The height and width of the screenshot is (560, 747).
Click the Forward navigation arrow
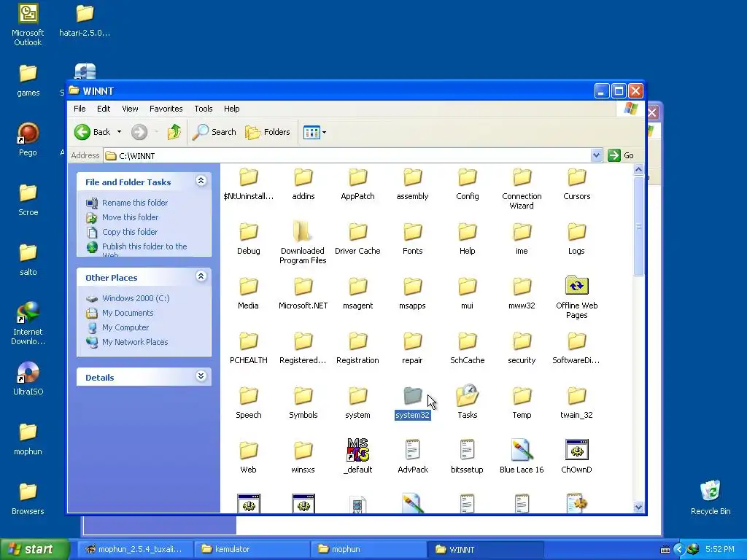point(139,132)
